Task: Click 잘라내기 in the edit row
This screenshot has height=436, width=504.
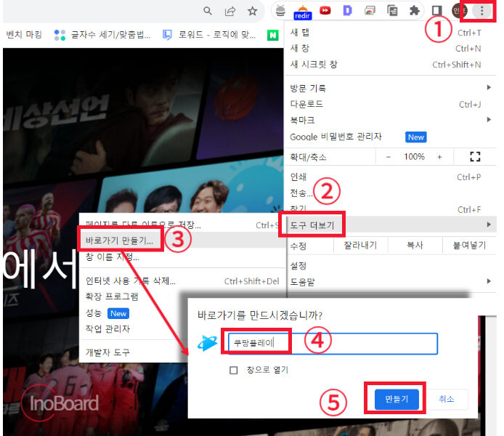Action: 360,246
